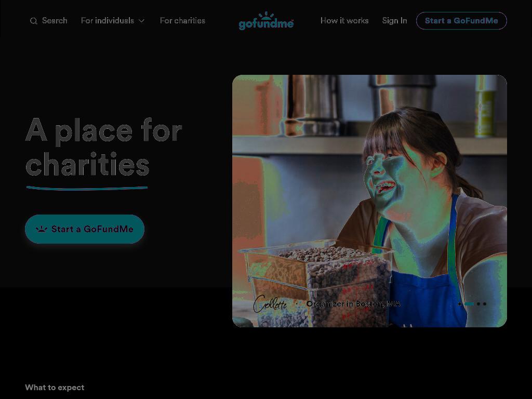Click the What to expect heading
This screenshot has width=532, height=399.
point(55,388)
